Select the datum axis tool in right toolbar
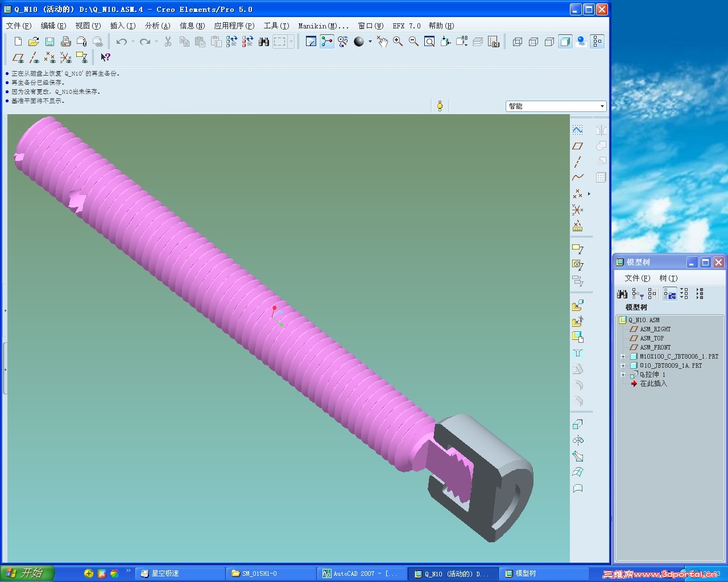728x582 pixels. (577, 162)
